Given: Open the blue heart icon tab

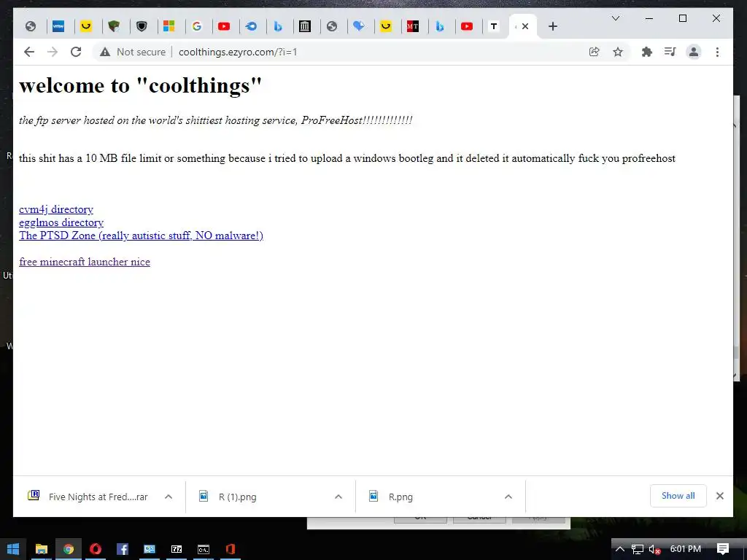Looking at the screenshot, I should pyautogui.click(x=359, y=27).
